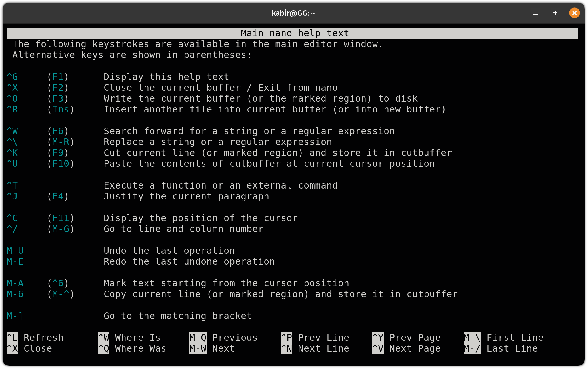Click the ^N Next Line shortcut

coord(315,348)
